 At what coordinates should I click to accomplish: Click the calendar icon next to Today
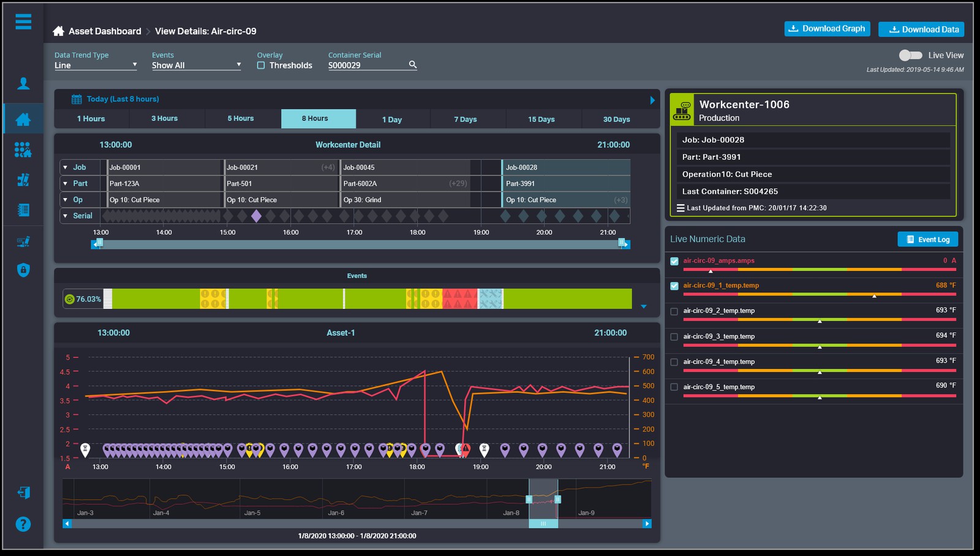coord(76,99)
